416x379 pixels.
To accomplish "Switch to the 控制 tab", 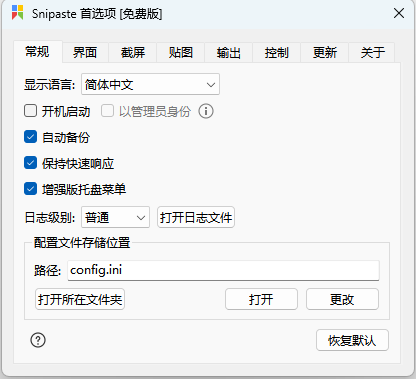I will [276, 52].
